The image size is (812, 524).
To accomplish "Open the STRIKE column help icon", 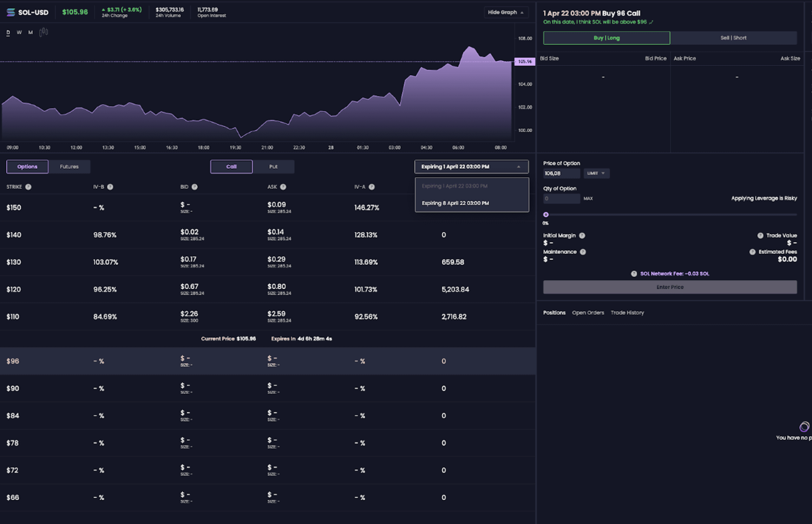I will tap(28, 187).
